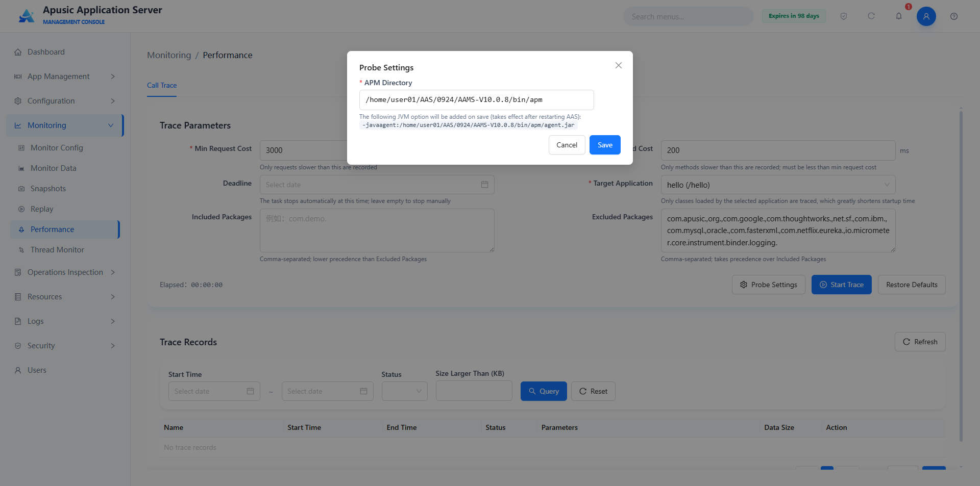Open Monitor Config page

click(65, 148)
